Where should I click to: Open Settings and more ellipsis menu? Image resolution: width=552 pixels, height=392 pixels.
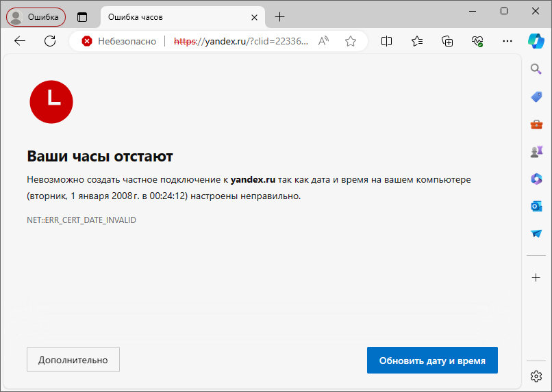[x=507, y=41]
